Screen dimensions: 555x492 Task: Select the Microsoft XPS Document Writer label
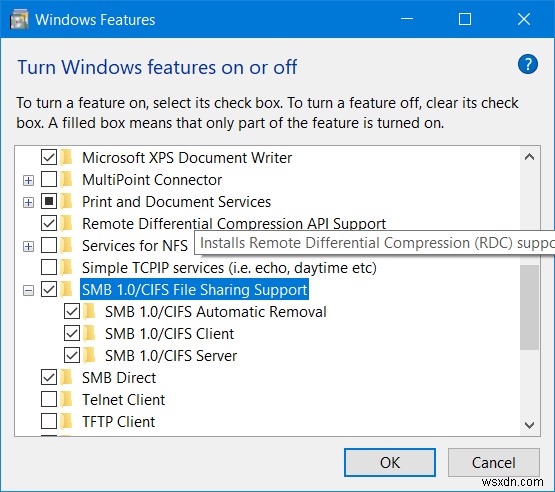point(187,158)
